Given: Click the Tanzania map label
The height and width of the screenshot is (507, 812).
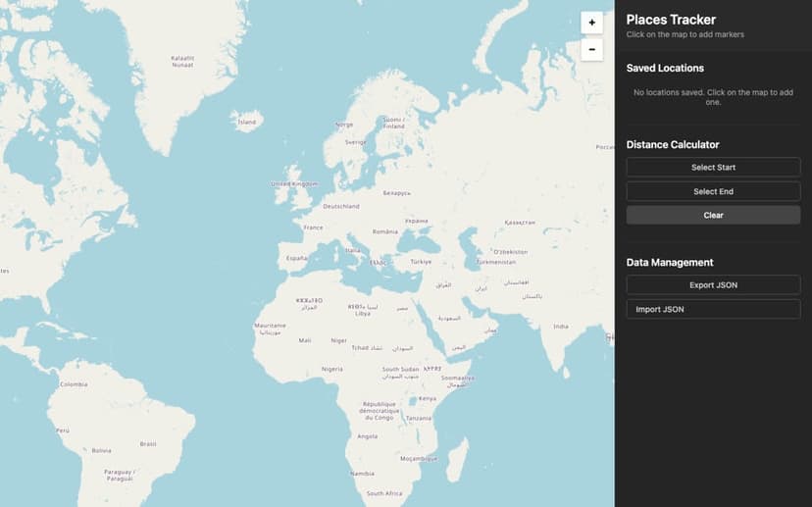Looking at the screenshot, I should pos(419,418).
